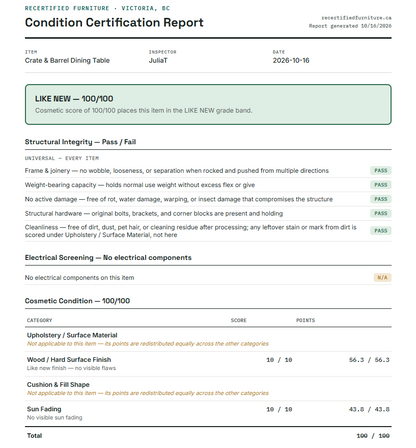This screenshot has width=416, height=448.
Task: Click the recertifiedfurniture.ca website link
Action: (356, 18)
